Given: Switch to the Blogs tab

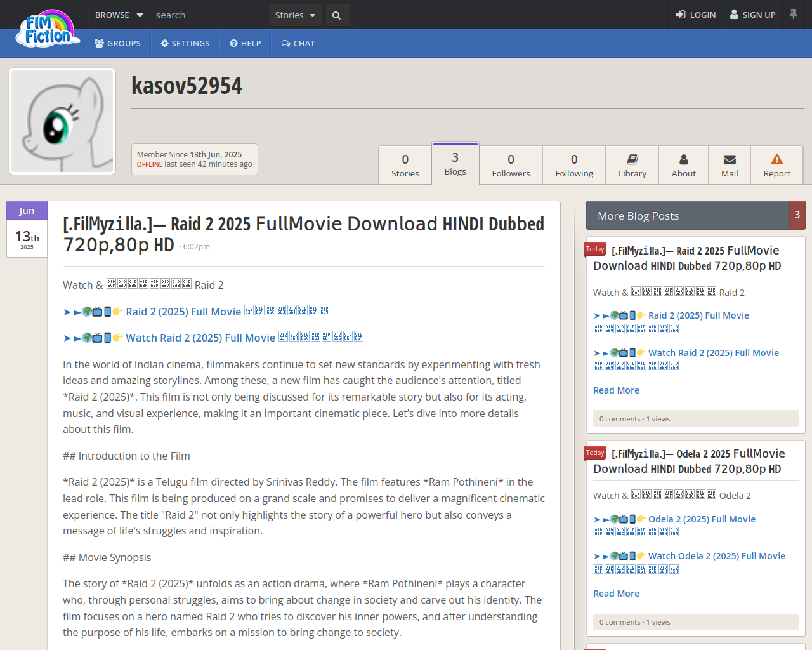Looking at the screenshot, I should [x=455, y=163].
